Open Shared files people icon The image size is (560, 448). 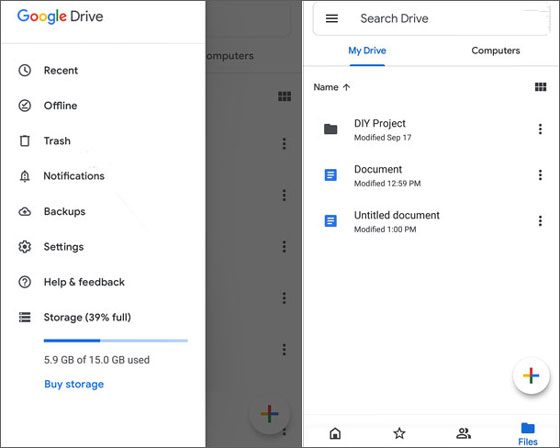[x=463, y=433]
